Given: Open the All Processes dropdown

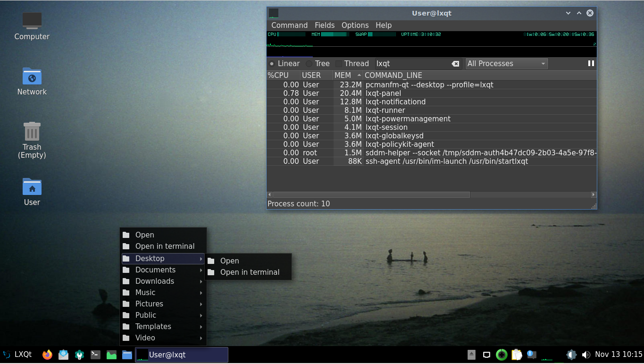Looking at the screenshot, I should (x=506, y=64).
